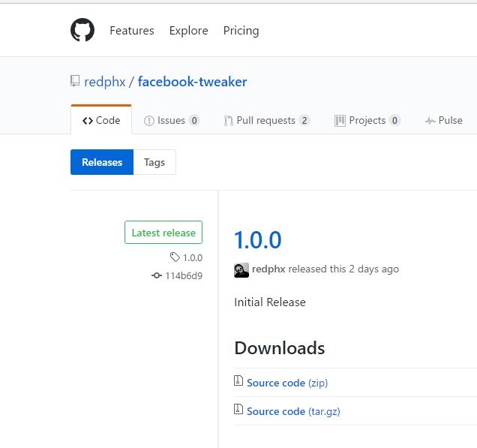
Task: Switch to the Code tab
Action: point(101,120)
